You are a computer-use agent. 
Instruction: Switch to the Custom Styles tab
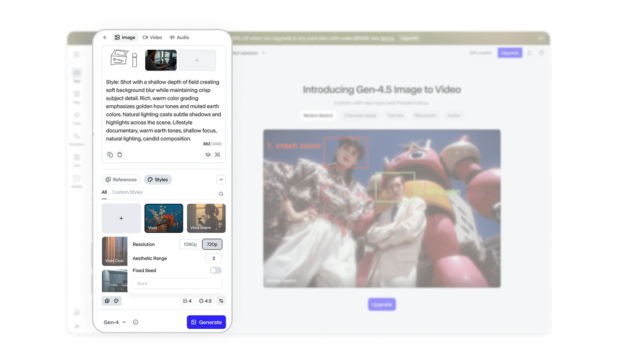click(127, 192)
